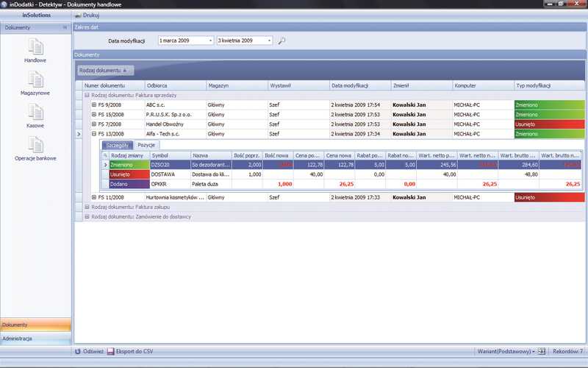The height and width of the screenshot is (368, 588).
Task: Open the Wariant(Podstawowy) dropdown
Action: pos(506,352)
